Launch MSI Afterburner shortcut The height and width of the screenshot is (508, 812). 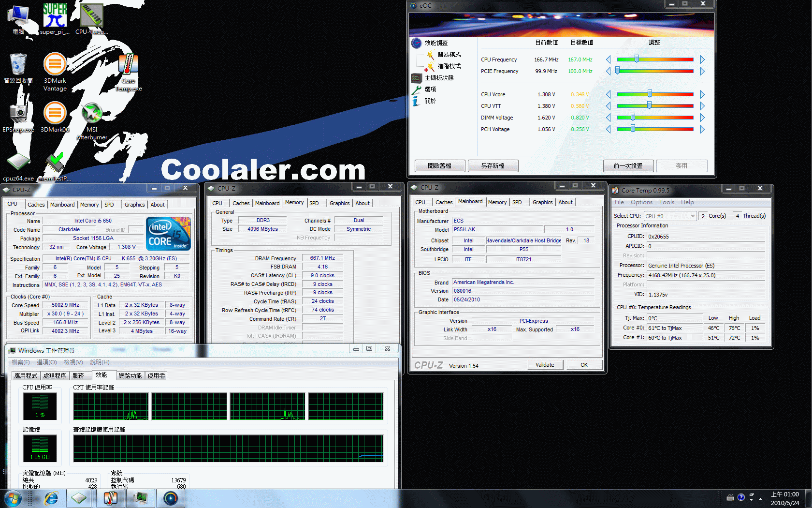(x=92, y=121)
